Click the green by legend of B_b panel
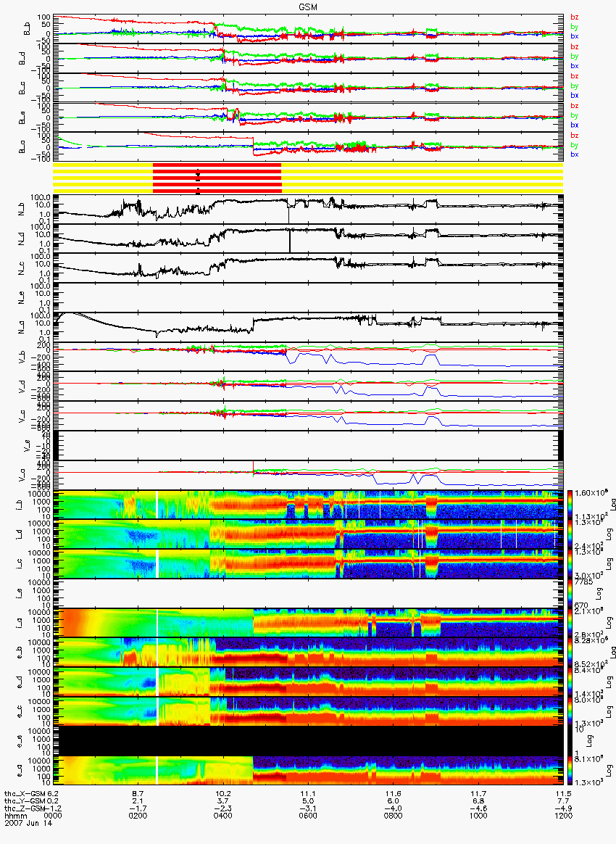616x844 pixels. click(574, 26)
